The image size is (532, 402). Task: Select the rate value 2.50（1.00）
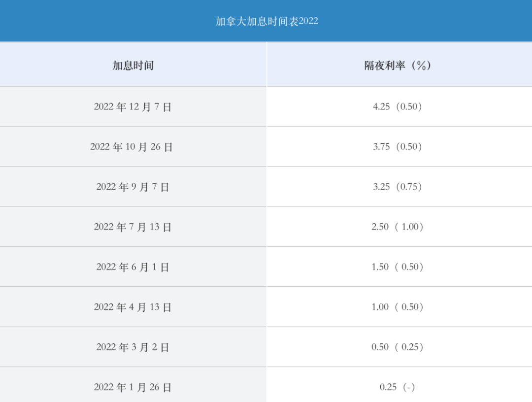coord(398,227)
